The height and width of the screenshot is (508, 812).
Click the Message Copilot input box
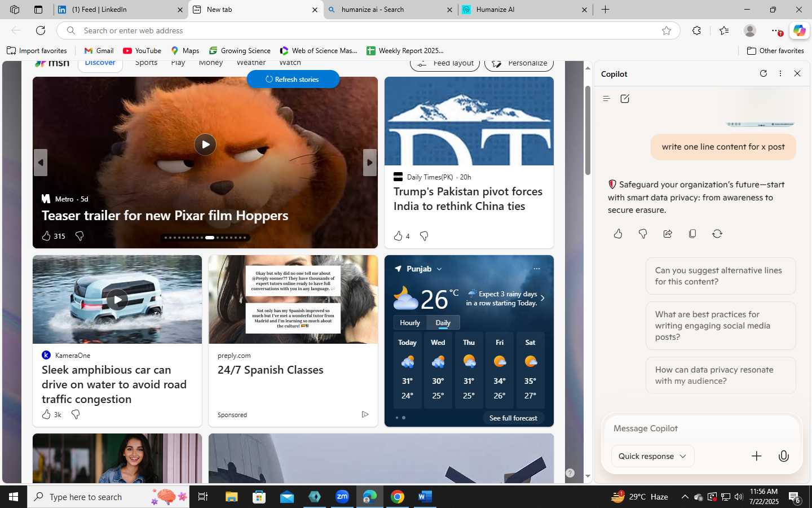[701, 428]
